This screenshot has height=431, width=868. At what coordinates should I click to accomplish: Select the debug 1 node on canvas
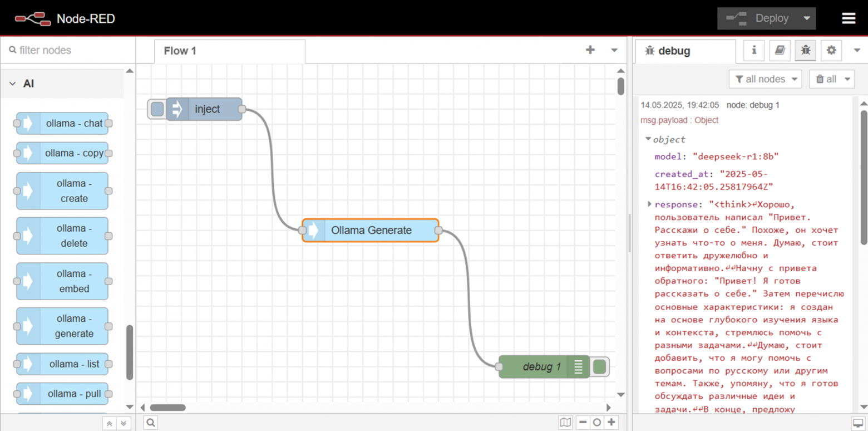click(544, 367)
